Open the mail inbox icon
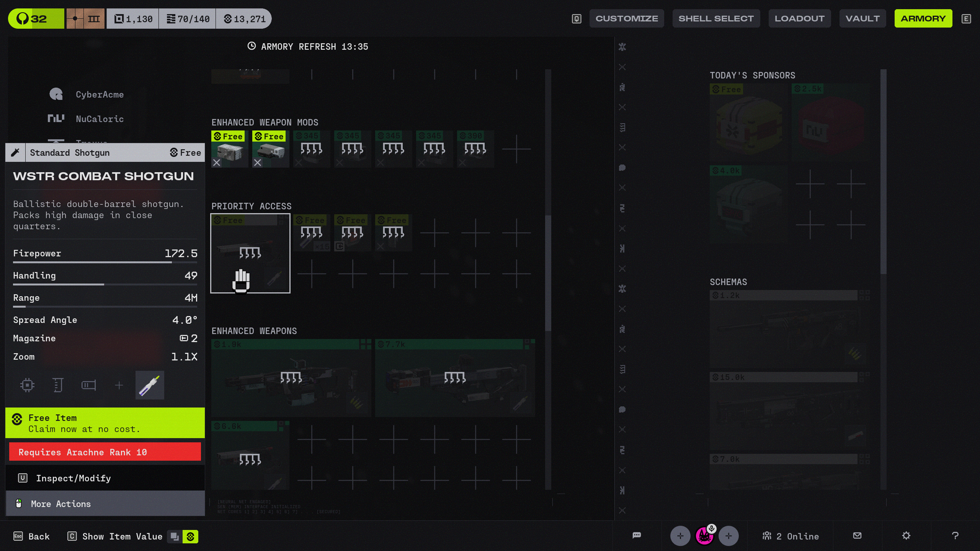The width and height of the screenshot is (980, 551). (x=857, y=535)
